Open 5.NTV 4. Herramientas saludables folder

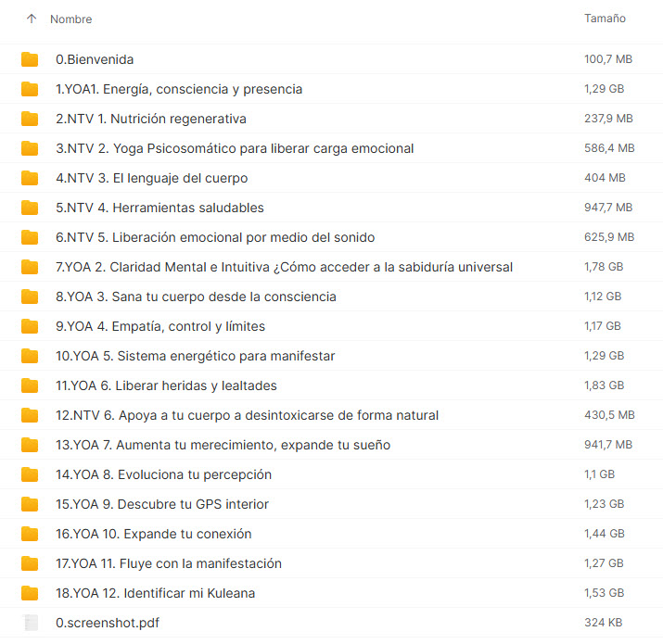pos(159,208)
